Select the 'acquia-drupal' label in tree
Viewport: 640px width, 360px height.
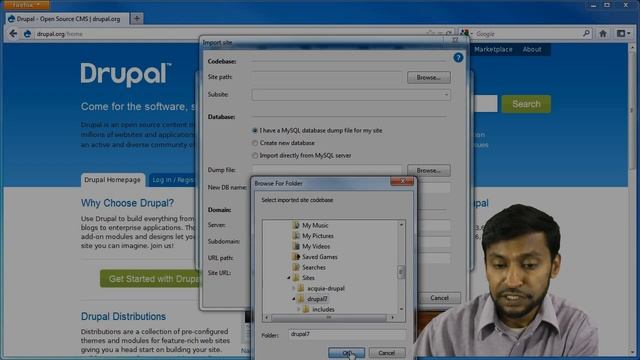pyautogui.click(x=326, y=288)
